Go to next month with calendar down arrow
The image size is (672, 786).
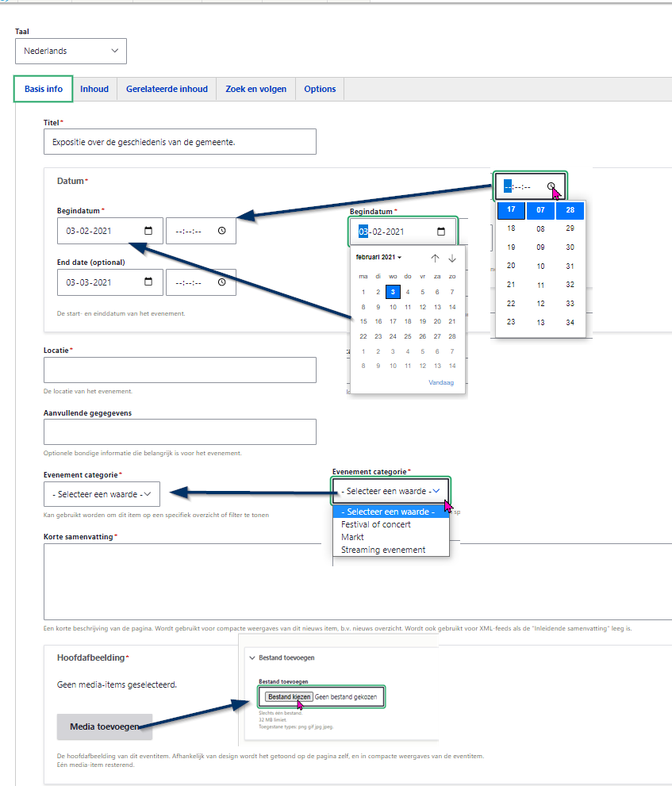(x=452, y=258)
